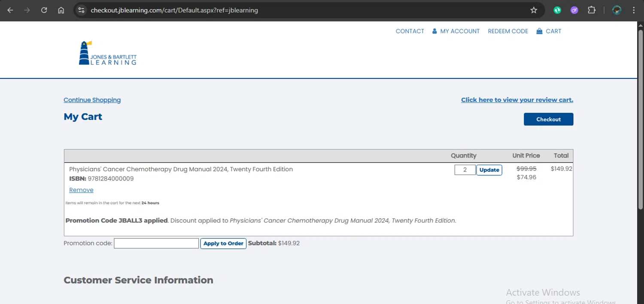Open the Extensions puzzle piece menu
The image size is (644, 304).
tap(592, 10)
